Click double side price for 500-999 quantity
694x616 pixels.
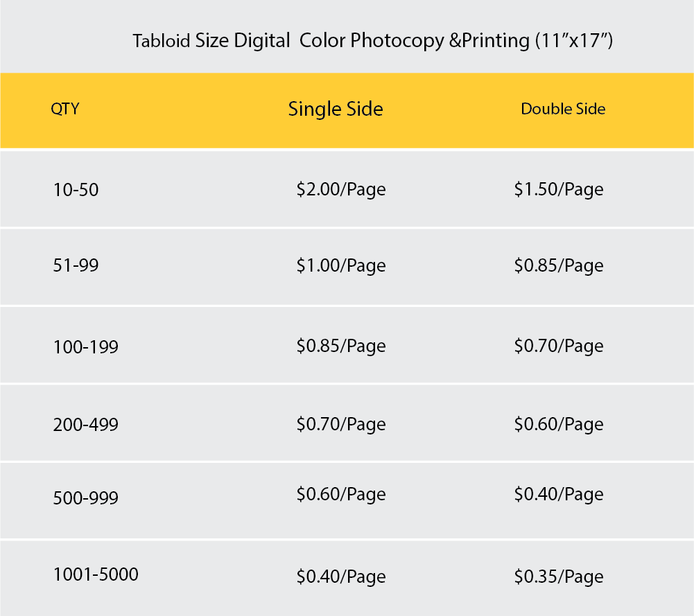point(558,494)
